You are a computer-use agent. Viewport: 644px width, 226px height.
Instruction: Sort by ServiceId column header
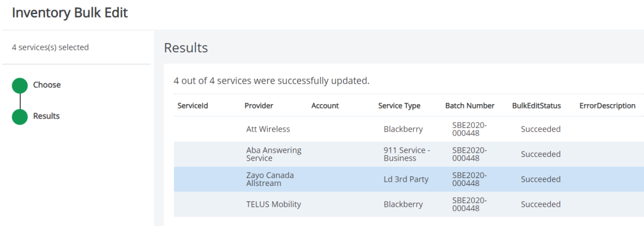coord(193,105)
